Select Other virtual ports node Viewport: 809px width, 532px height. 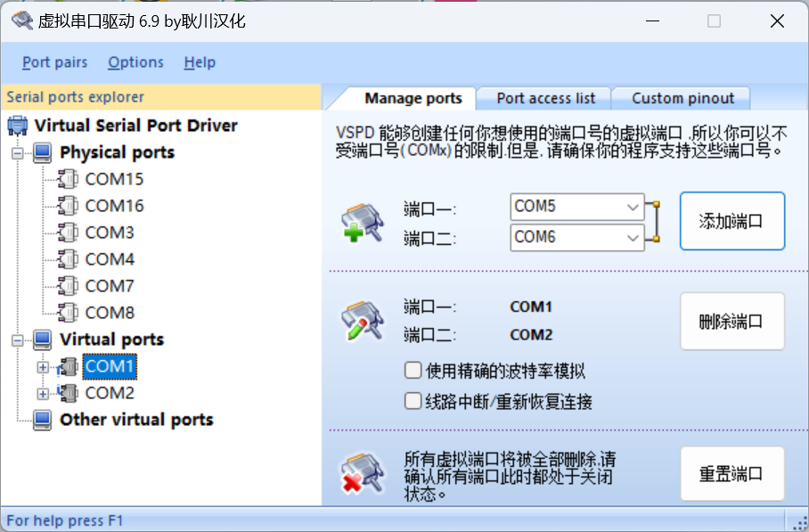(136, 420)
